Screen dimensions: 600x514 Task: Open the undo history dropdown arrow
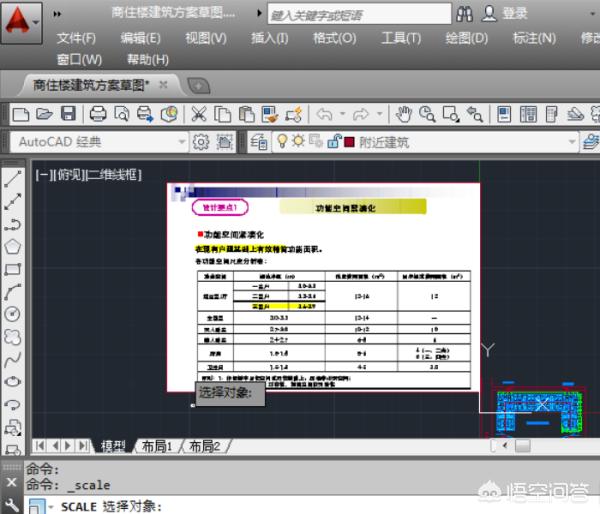pyautogui.click(x=342, y=114)
